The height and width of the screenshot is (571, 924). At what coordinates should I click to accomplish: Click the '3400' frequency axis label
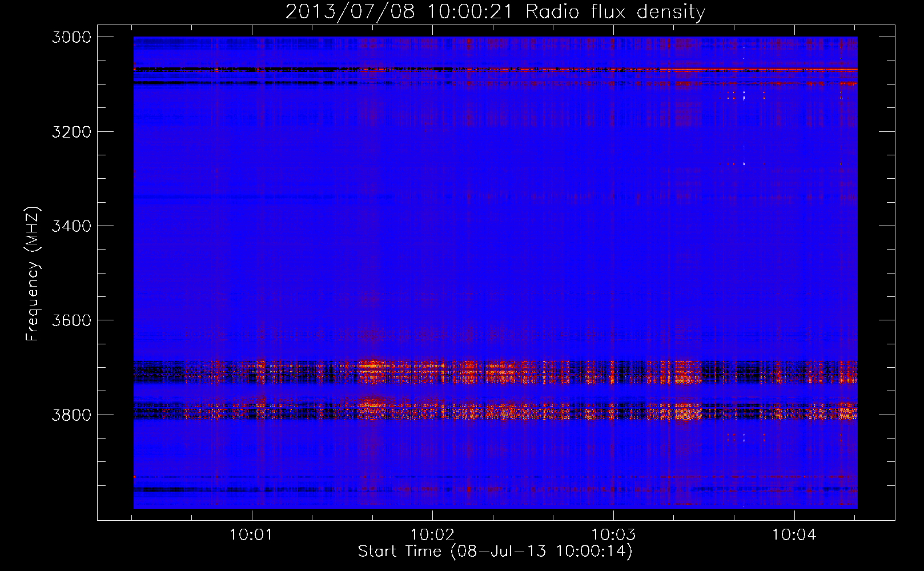(x=71, y=226)
